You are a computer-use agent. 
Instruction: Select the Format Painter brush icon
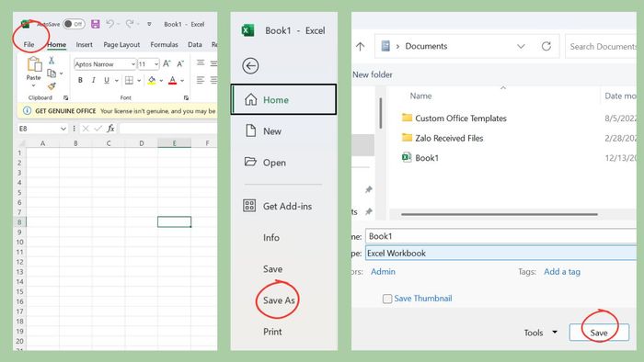(52, 86)
